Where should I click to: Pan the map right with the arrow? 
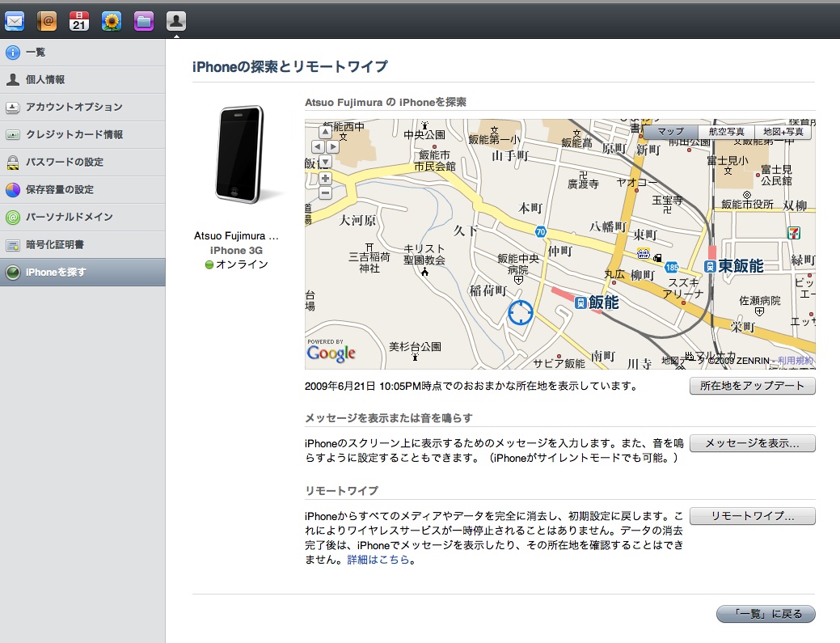tap(332, 146)
